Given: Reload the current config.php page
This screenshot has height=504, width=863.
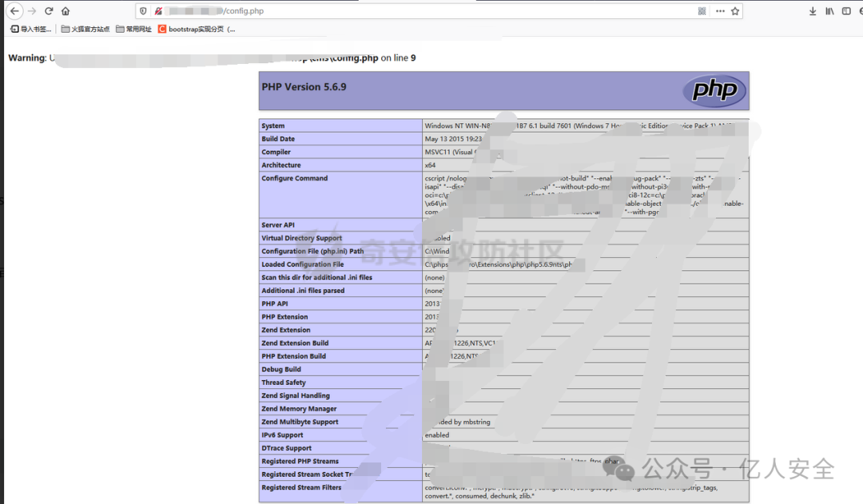Looking at the screenshot, I should [x=49, y=11].
